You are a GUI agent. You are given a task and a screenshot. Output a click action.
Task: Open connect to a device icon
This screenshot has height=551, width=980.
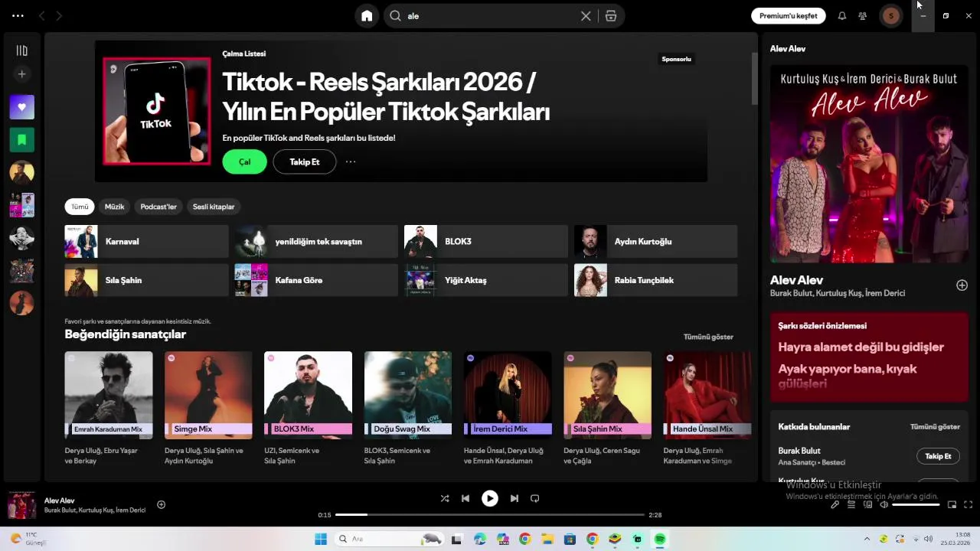click(x=868, y=504)
